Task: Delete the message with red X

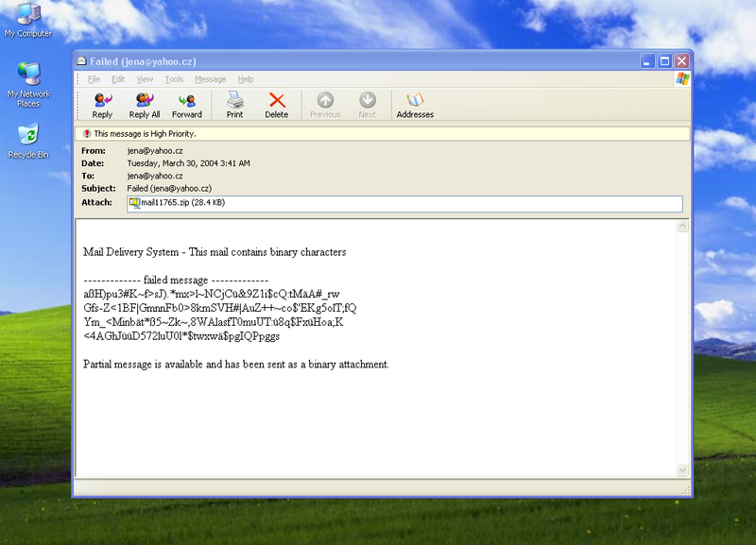Action: point(277,106)
